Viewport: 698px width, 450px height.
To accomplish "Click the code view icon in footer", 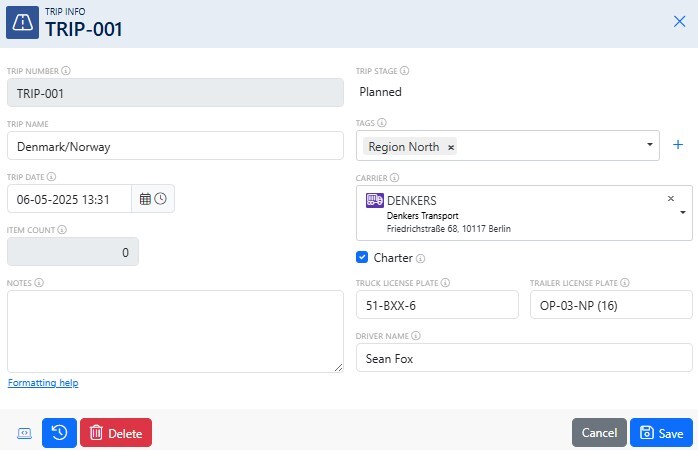I will [25, 433].
